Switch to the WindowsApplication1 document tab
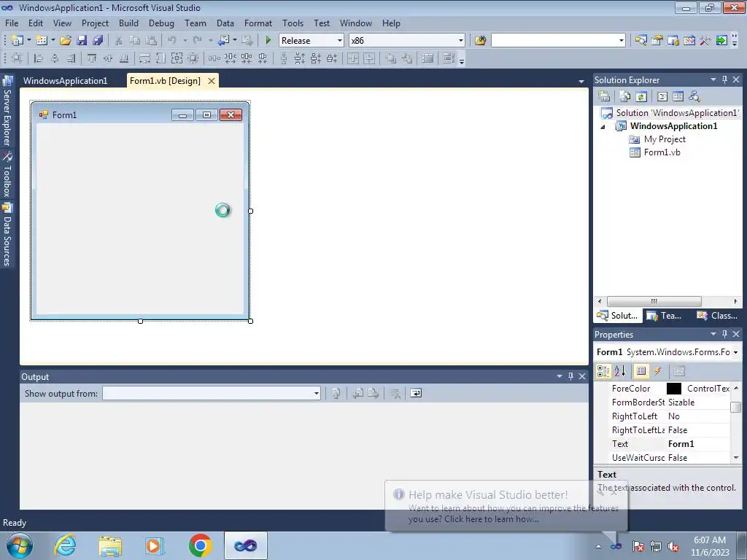 pyautogui.click(x=65, y=81)
